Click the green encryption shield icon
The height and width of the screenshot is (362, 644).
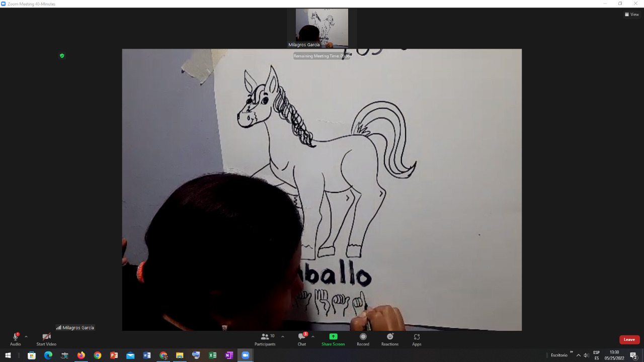pos(62,56)
